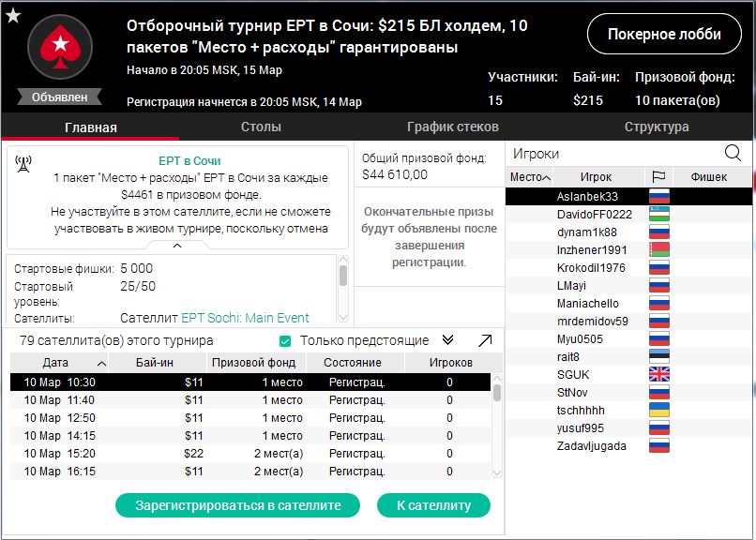The width and height of the screenshot is (756, 540).
Task: Click the 'Покерное лобби' button
Action: pyautogui.click(x=664, y=34)
